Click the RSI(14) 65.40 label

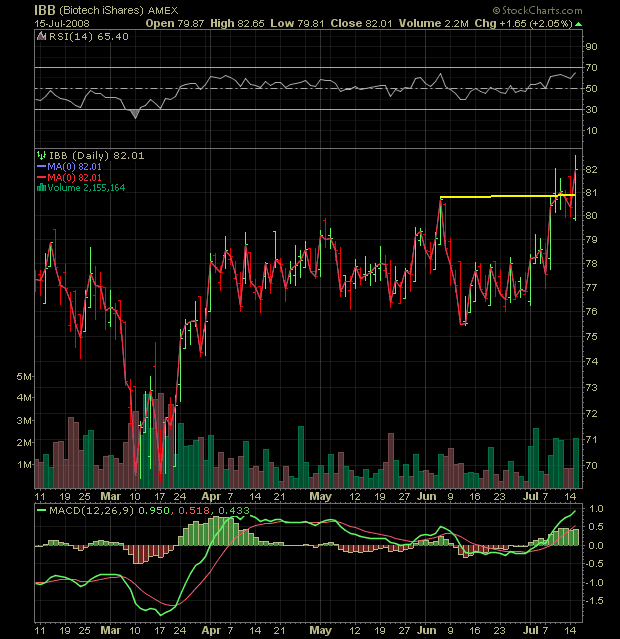point(88,37)
